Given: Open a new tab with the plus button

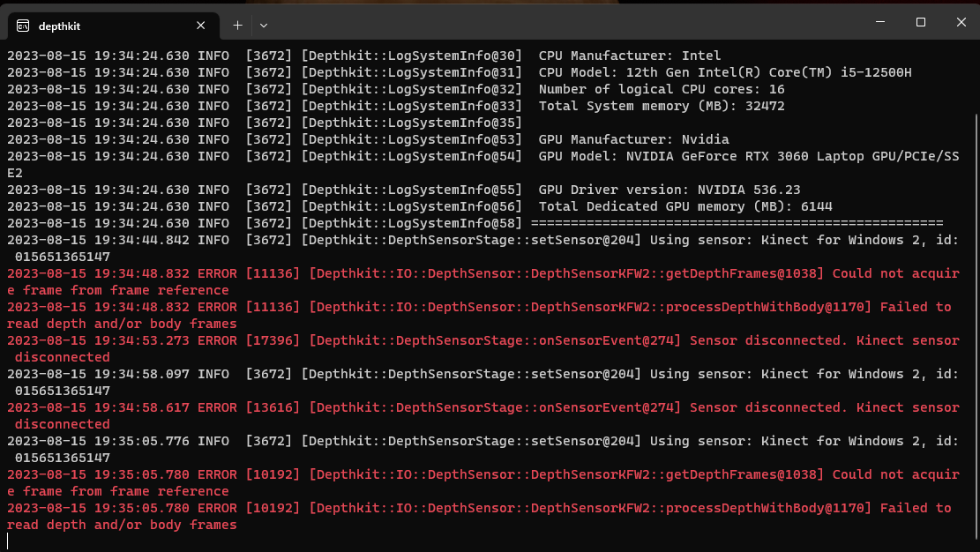Looking at the screenshot, I should pyautogui.click(x=237, y=26).
